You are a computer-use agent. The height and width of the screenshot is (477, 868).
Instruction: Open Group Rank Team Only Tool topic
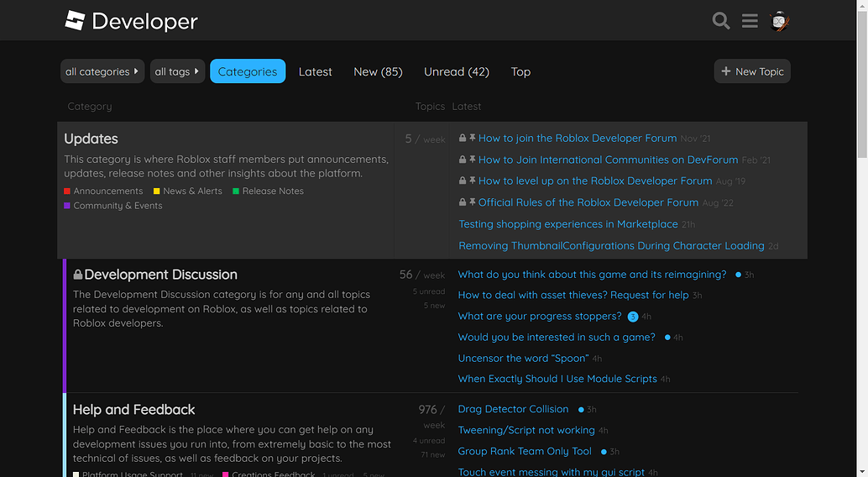coord(525,451)
